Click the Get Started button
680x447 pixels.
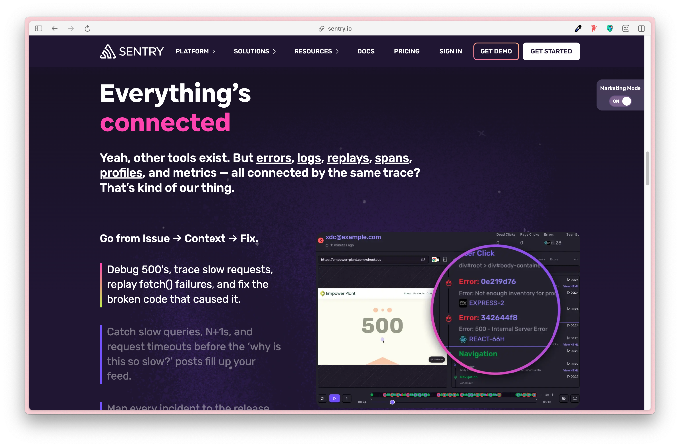click(551, 51)
